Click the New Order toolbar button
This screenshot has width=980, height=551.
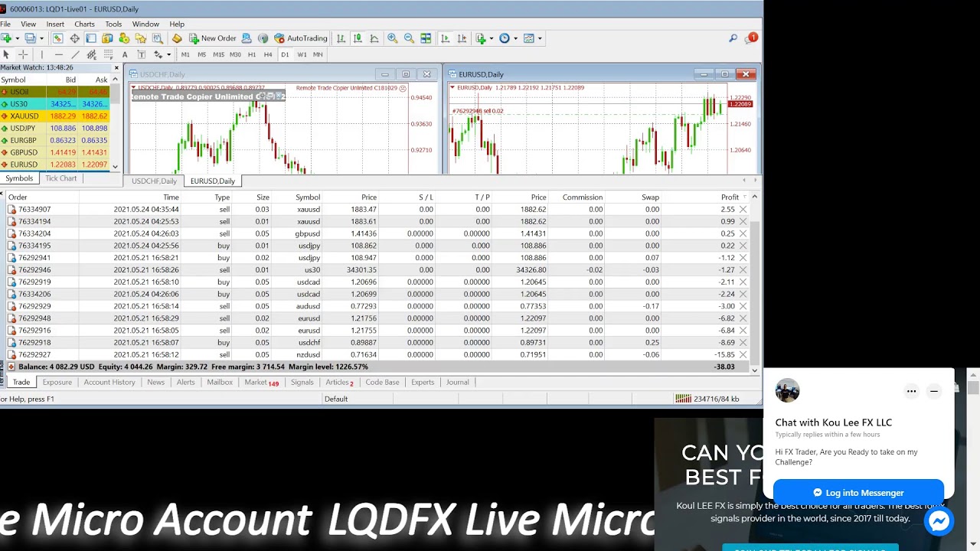212,38
